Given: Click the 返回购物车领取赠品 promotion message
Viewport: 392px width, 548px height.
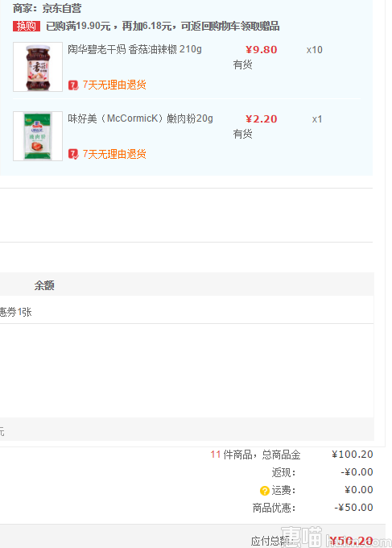Looking at the screenshot, I should (x=230, y=27).
